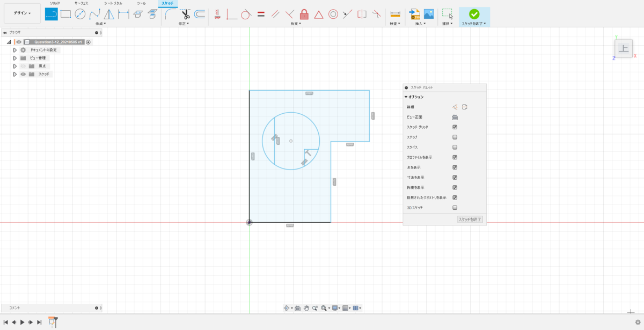
Task: Toggle 点を表示 checkbox
Action: pyautogui.click(x=455, y=167)
